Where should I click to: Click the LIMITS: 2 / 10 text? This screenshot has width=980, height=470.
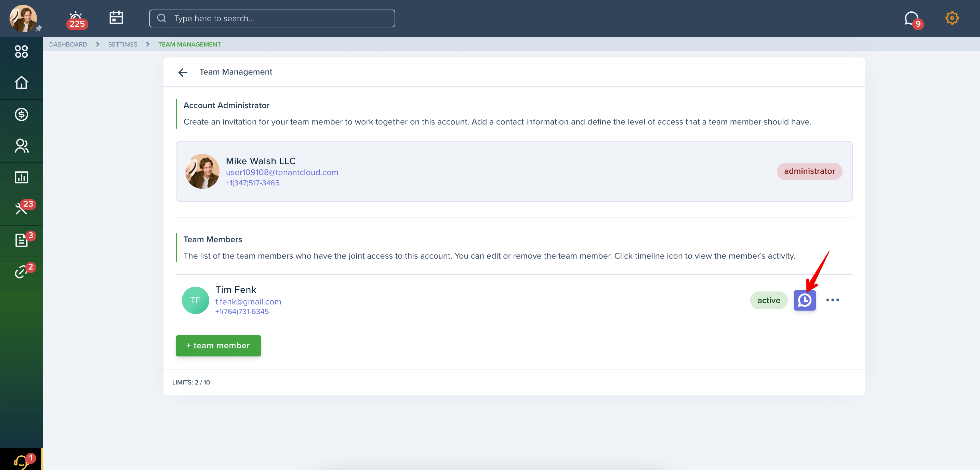[191, 382]
